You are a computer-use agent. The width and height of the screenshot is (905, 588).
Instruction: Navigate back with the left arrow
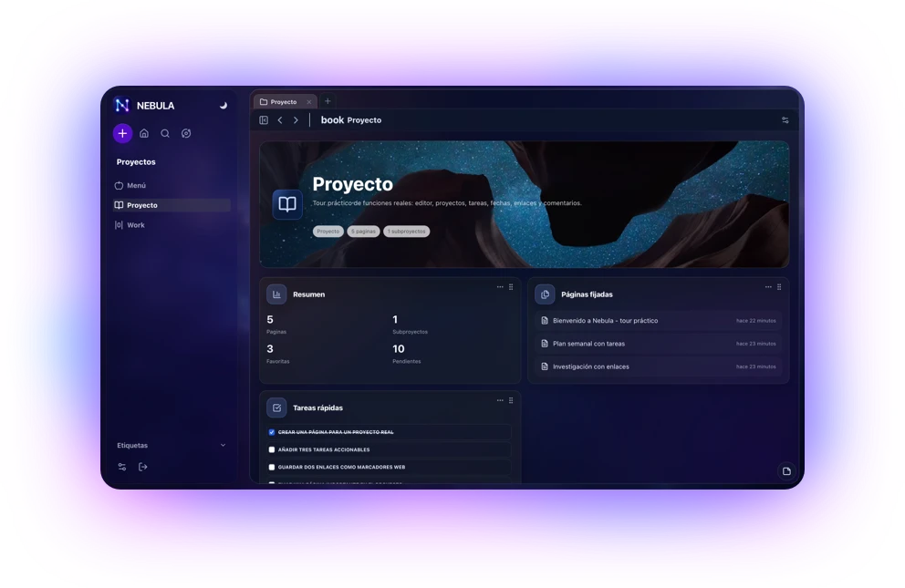click(x=280, y=120)
